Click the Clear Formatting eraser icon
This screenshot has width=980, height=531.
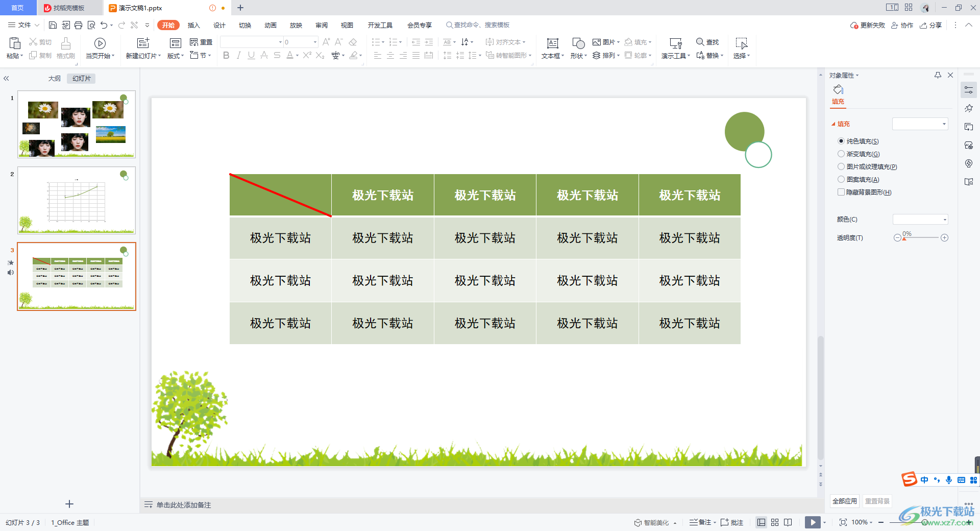point(353,42)
